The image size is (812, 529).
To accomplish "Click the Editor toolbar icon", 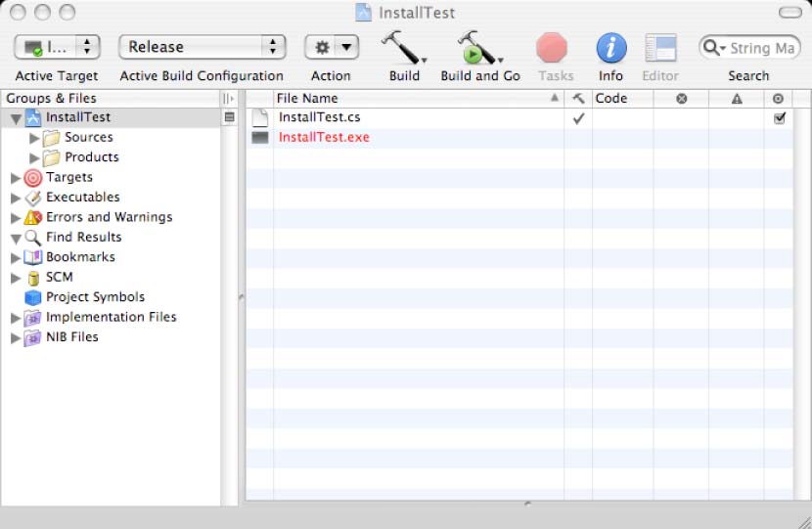I will [x=660, y=48].
